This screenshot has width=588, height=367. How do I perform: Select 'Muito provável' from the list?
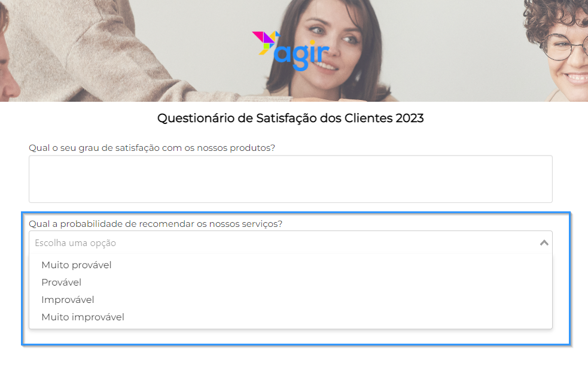(x=76, y=265)
